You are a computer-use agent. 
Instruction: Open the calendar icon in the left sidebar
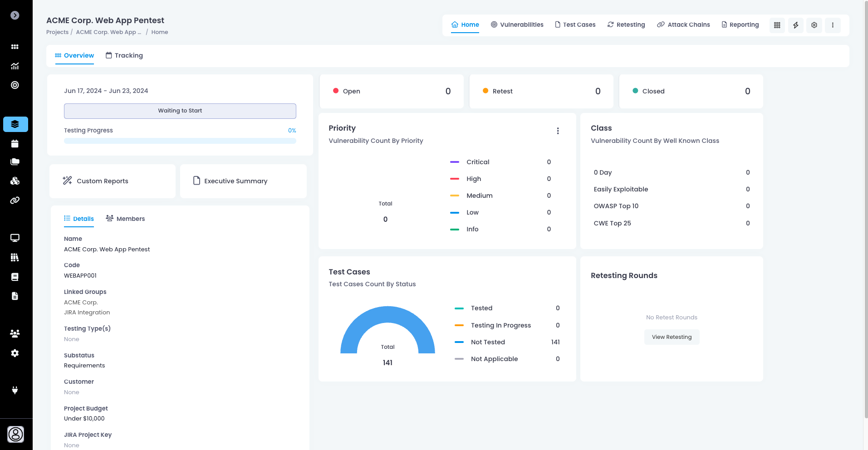coord(15,144)
